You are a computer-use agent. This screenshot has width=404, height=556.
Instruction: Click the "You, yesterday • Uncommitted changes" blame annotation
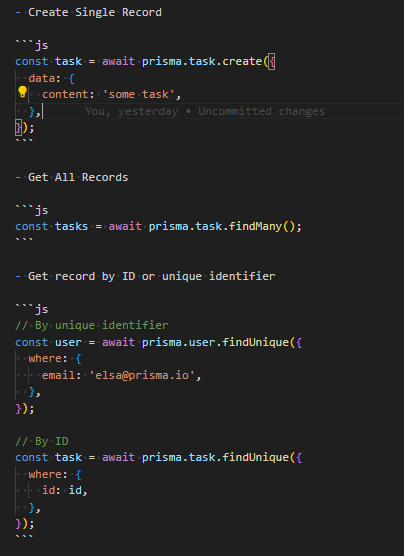[x=205, y=111]
